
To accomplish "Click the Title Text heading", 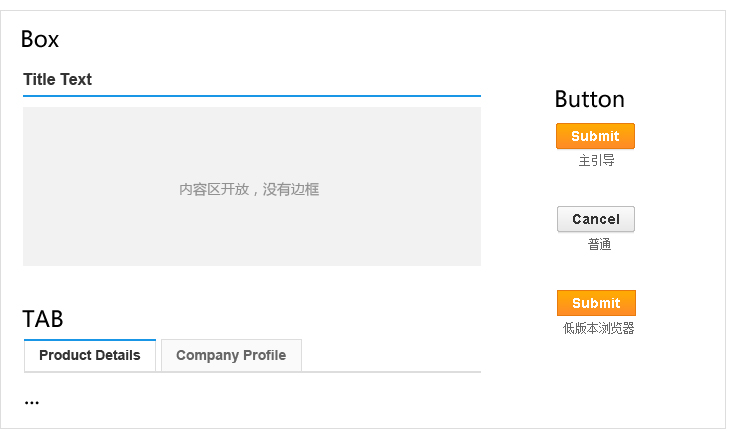I will [58, 80].
